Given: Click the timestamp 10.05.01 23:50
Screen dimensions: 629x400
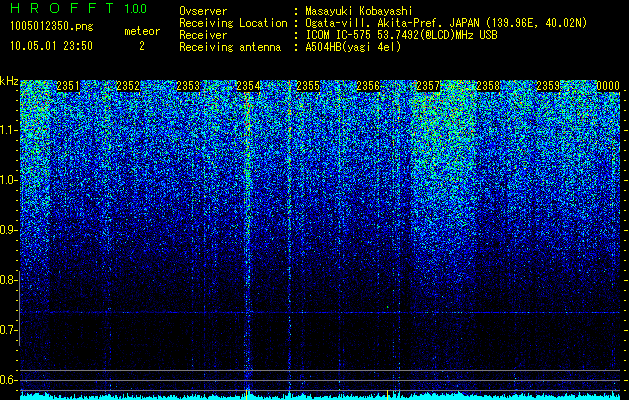Looking at the screenshot, I should pos(51,46).
